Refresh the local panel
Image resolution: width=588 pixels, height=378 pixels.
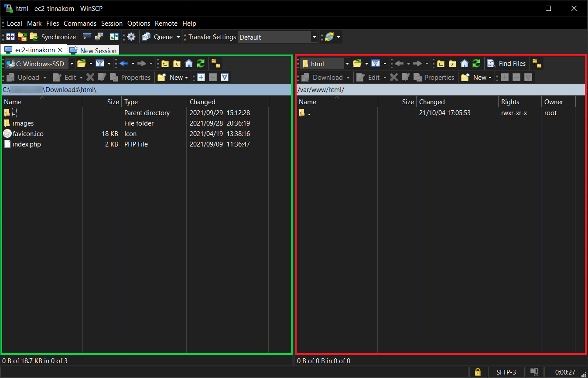click(x=200, y=64)
